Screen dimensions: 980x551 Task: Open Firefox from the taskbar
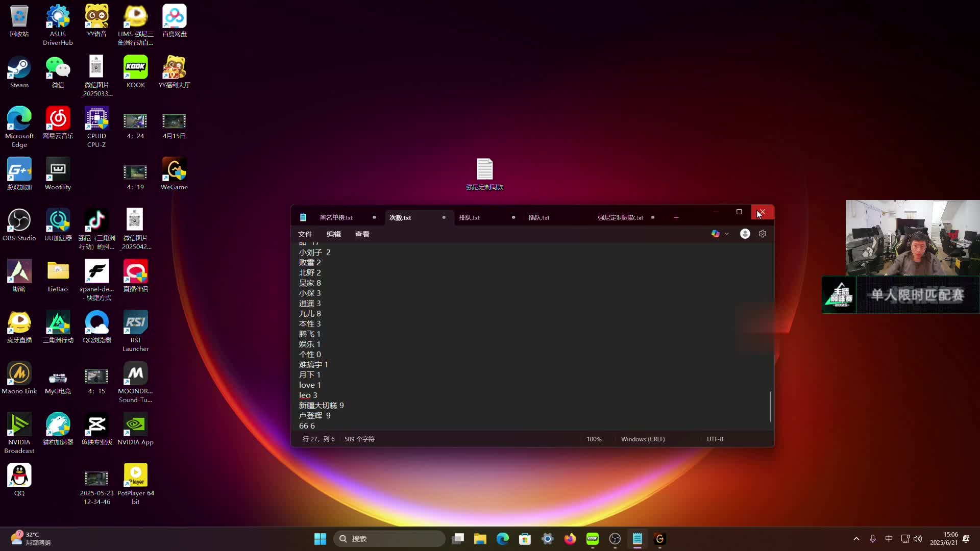(x=570, y=539)
